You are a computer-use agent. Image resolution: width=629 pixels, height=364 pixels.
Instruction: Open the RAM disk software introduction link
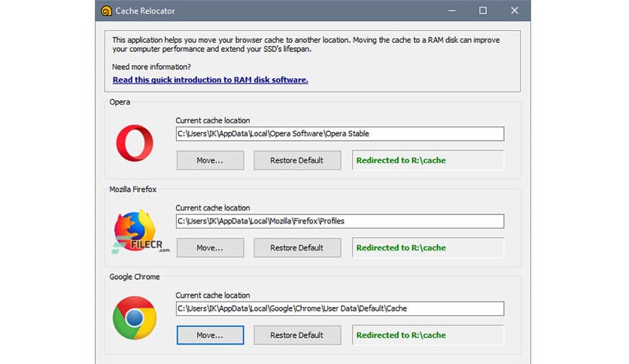(210, 80)
